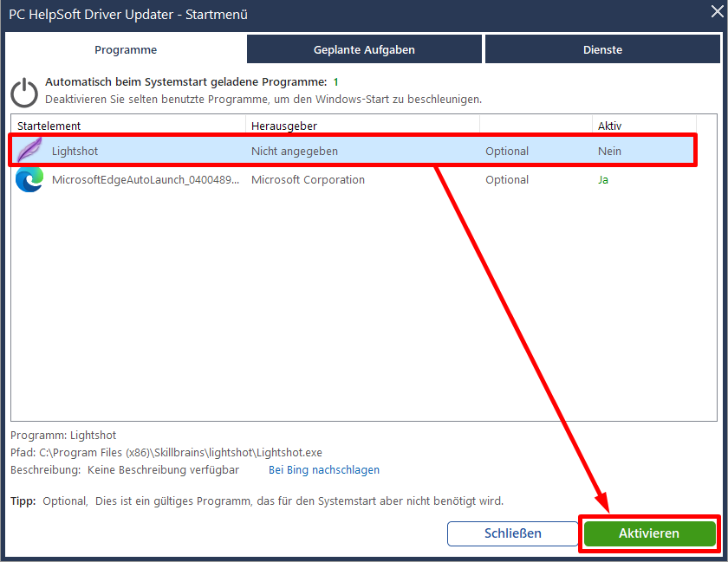This screenshot has width=728, height=562.
Task: Open the Dienste tab
Action: click(x=602, y=49)
